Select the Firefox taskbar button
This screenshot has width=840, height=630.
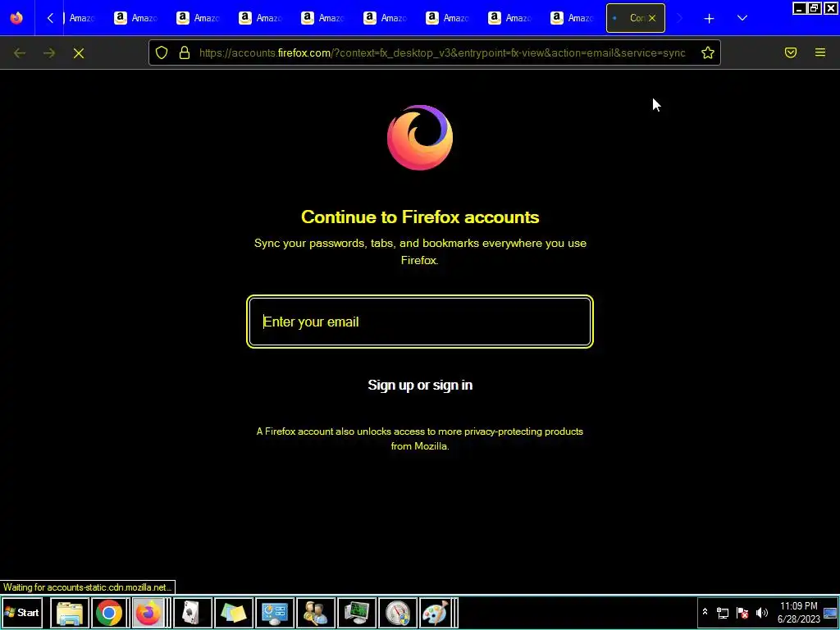click(x=148, y=613)
